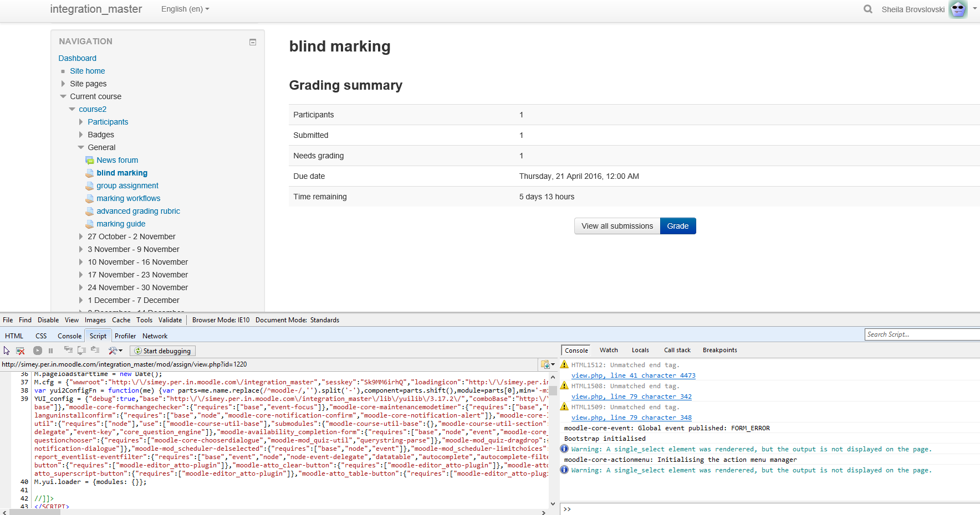Viewport: 980px width, 515px height.
Task: Click warning icon for HTML1509 message
Action: [564, 406]
